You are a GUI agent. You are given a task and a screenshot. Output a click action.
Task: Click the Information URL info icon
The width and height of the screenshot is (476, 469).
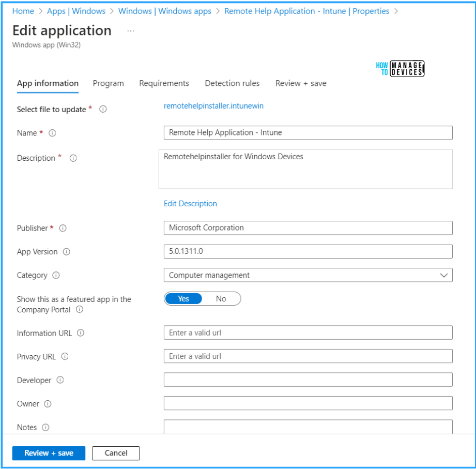click(x=81, y=333)
